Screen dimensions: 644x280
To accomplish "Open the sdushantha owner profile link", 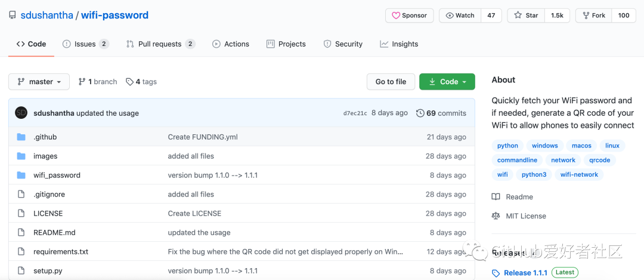I will pos(47,16).
